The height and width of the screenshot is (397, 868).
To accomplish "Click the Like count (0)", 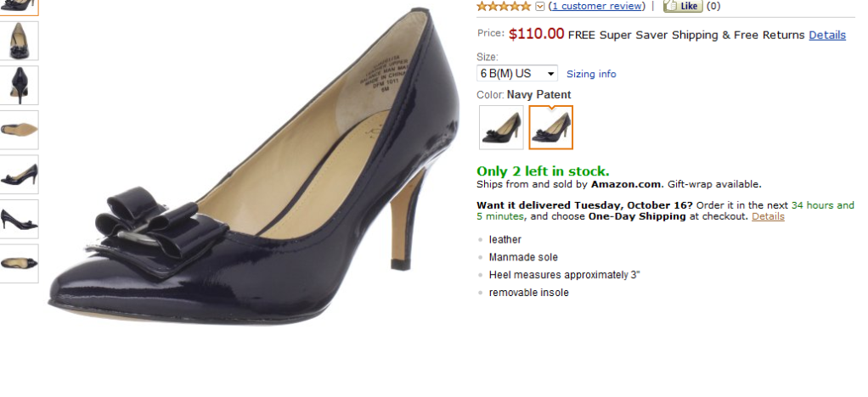I will [713, 6].
